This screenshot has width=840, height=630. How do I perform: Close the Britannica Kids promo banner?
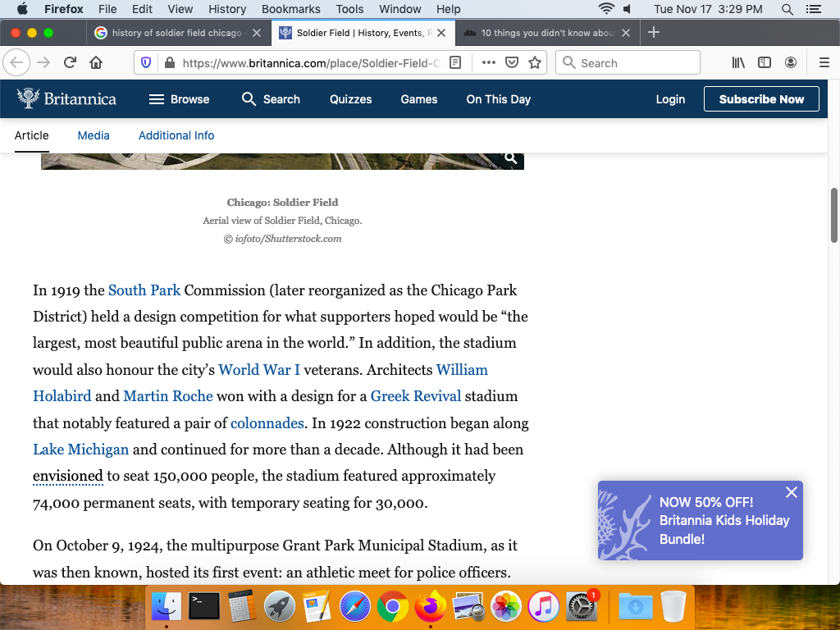[791, 492]
